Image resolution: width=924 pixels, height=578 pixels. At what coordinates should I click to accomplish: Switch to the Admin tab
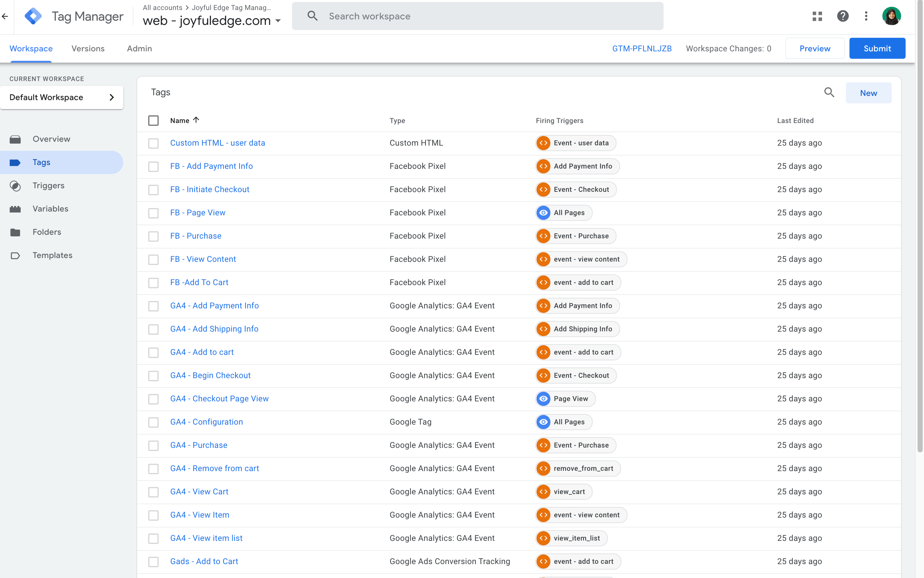click(x=139, y=48)
